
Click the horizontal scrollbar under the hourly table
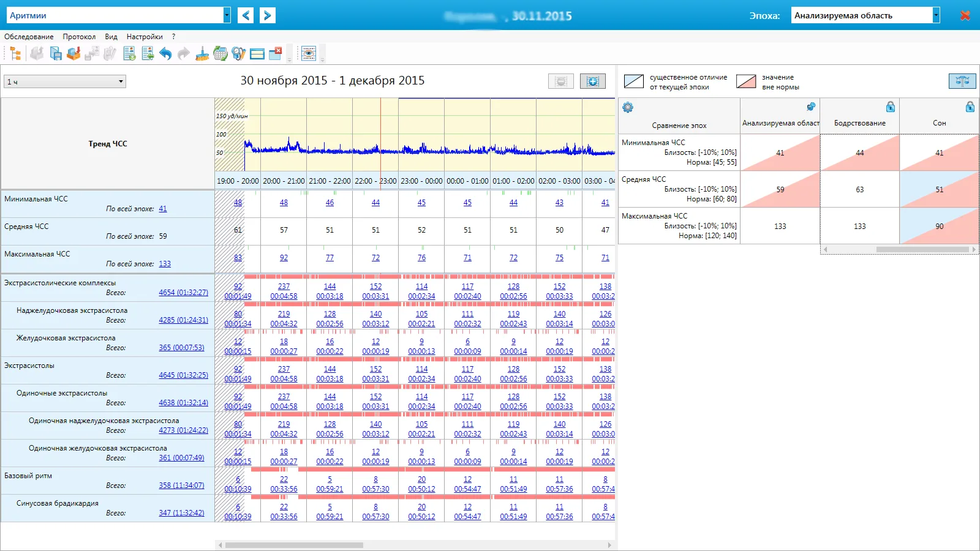tap(415, 545)
